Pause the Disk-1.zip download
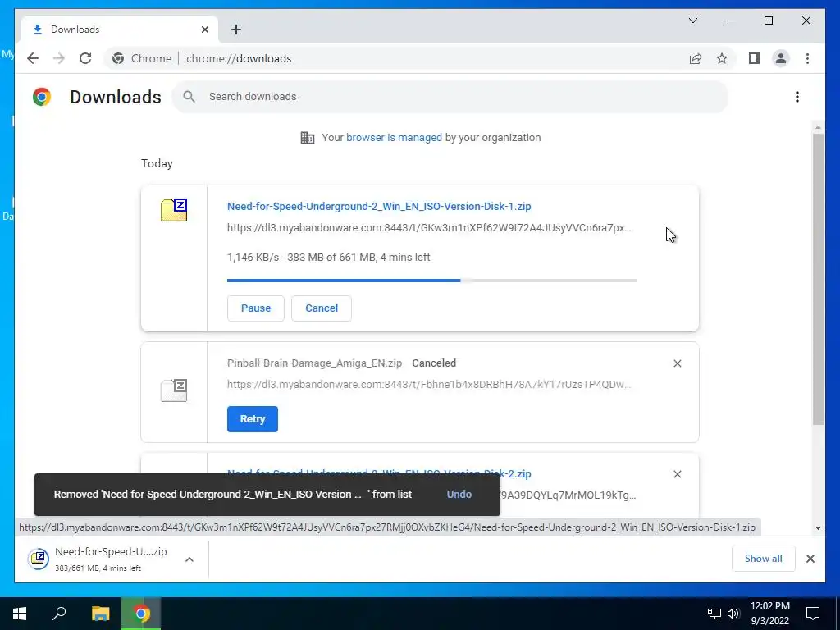Image resolution: width=840 pixels, height=630 pixels. coord(256,308)
